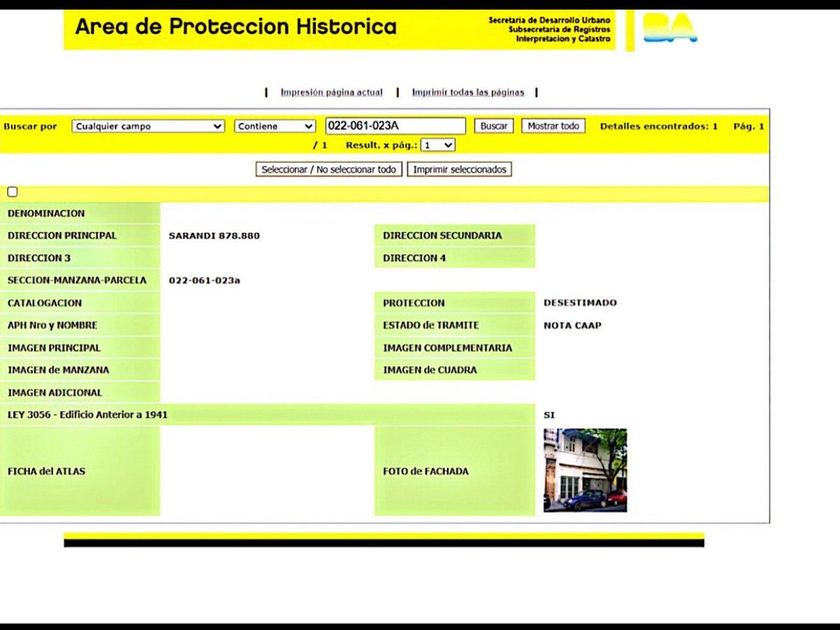Screen dimensions: 840x630
Task: Click the Buscar button
Action: (x=493, y=126)
